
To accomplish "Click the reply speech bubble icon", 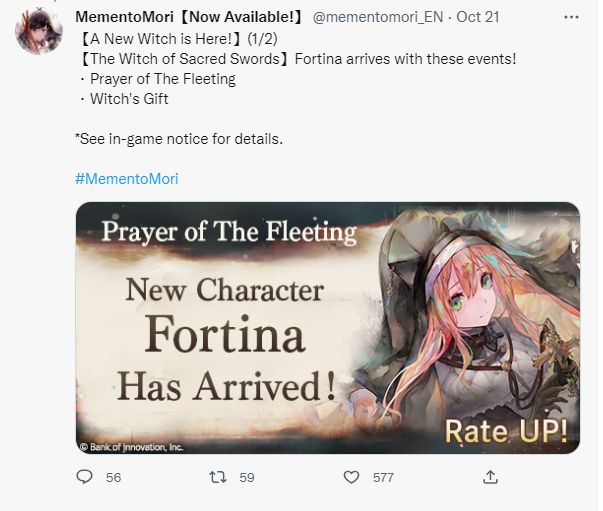I will pos(84,478).
